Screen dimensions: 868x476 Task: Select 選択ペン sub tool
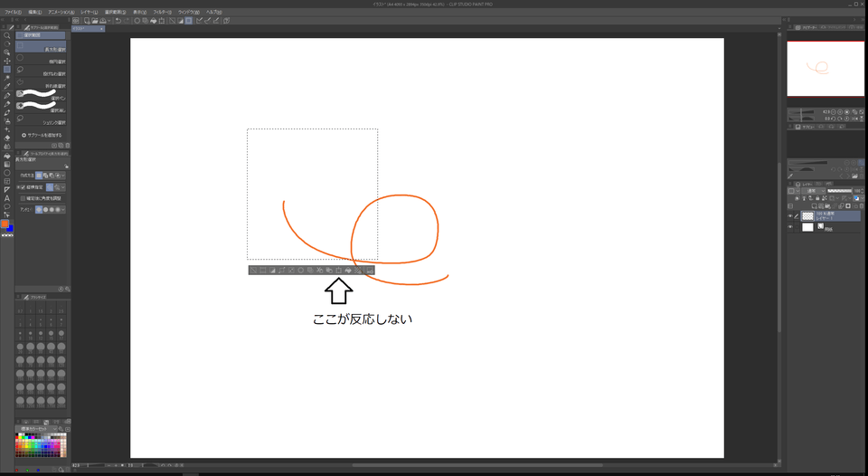[41, 95]
